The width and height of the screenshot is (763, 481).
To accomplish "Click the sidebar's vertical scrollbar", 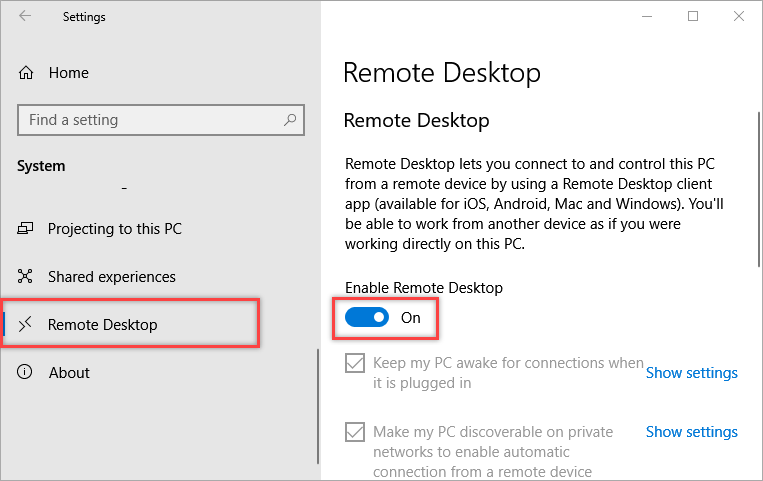I will tap(317, 405).
